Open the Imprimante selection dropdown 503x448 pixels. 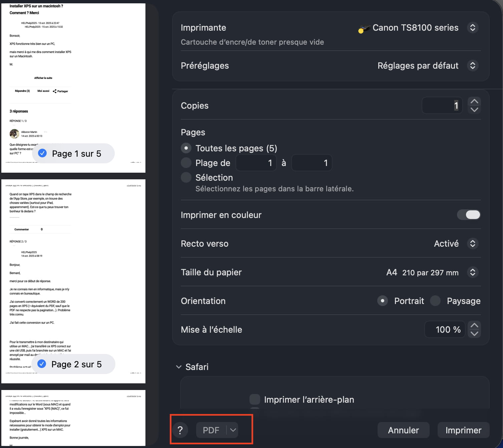[x=472, y=28]
